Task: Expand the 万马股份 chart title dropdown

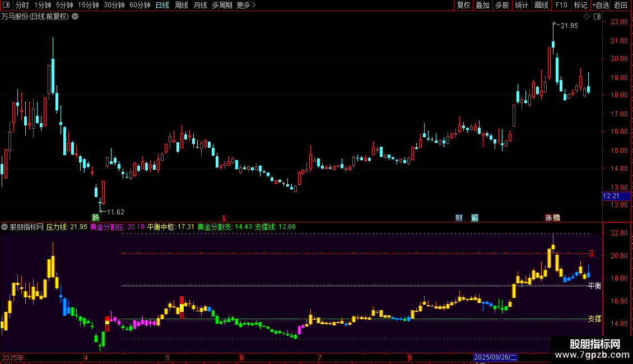Action: coord(75,16)
